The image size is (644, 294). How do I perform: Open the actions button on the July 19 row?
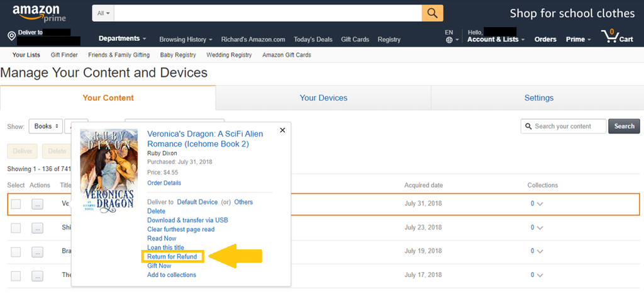[x=37, y=252]
